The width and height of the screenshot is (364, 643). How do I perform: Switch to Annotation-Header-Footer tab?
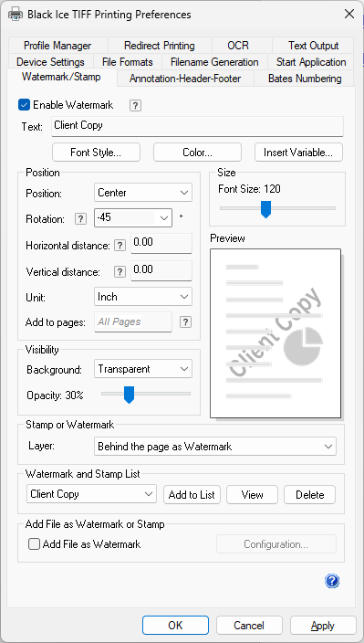(185, 79)
